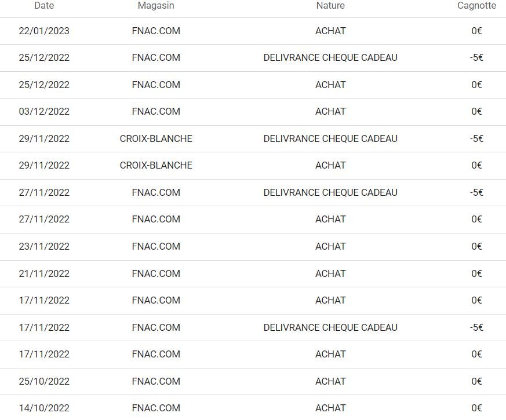
Task: Select the Nature column header
Action: pyautogui.click(x=330, y=6)
